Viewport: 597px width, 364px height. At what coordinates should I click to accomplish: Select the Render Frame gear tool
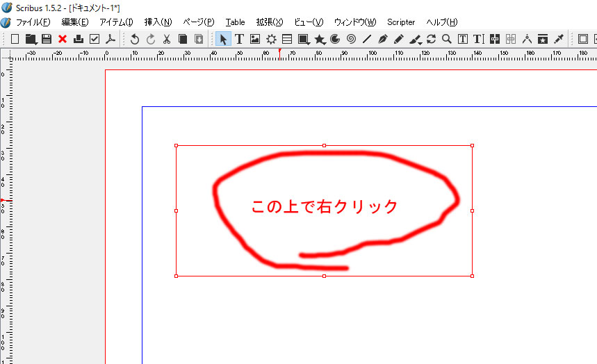coord(271,39)
